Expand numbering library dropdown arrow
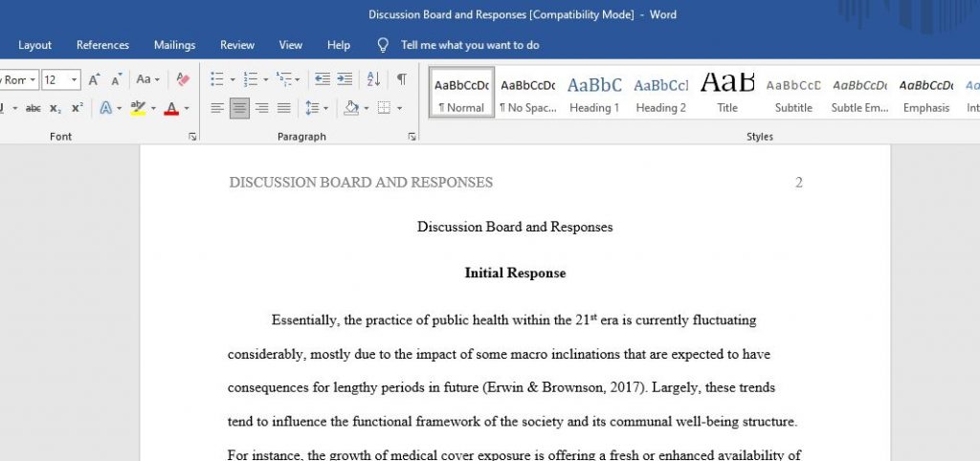980x461 pixels. coord(266,80)
